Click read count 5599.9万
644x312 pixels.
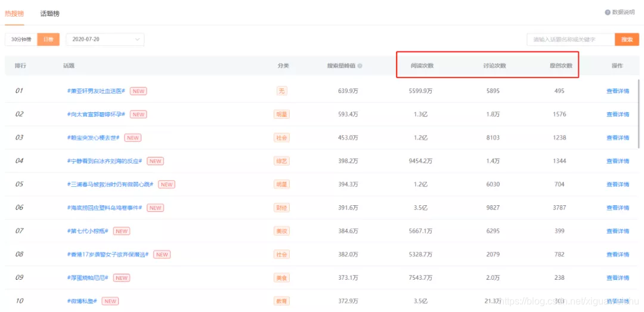coord(420,91)
